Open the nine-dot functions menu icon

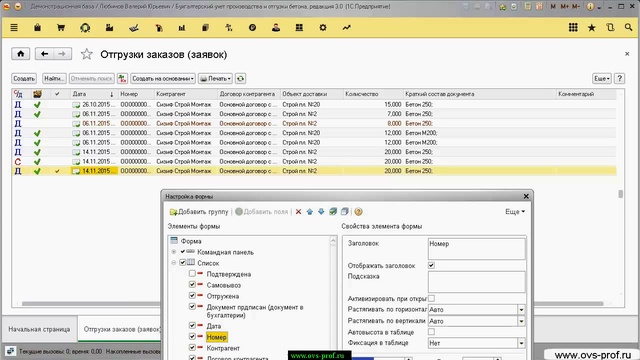coord(573,28)
